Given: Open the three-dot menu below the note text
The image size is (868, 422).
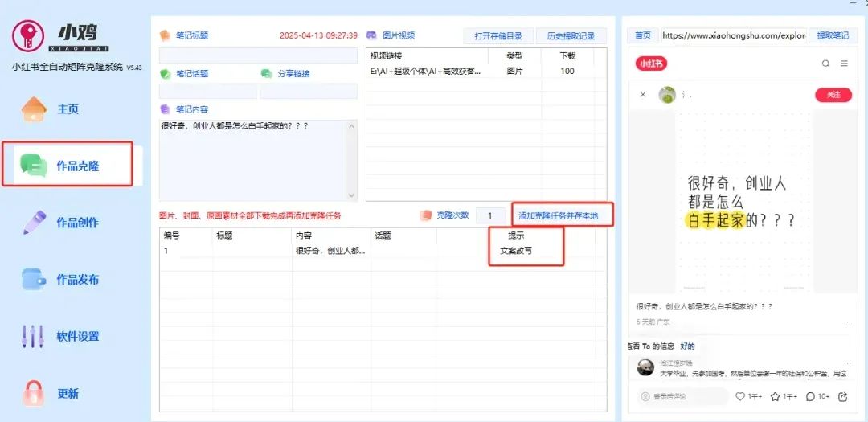Looking at the screenshot, I should point(847,322).
